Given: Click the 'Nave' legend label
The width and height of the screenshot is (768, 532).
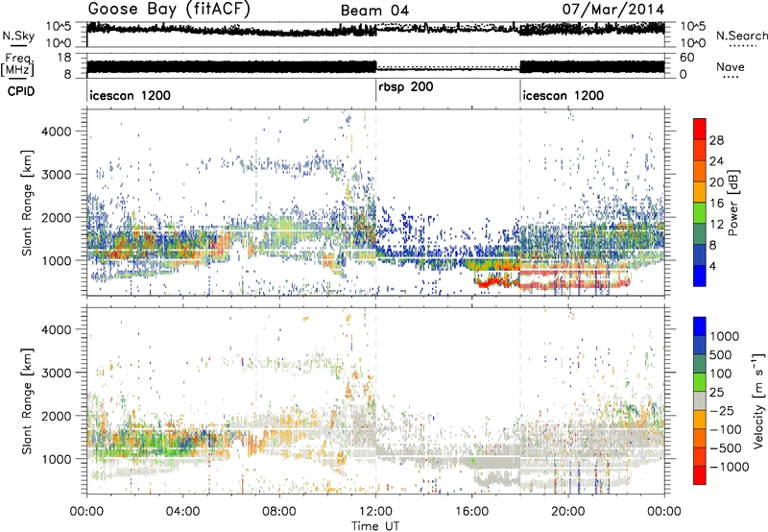Looking at the screenshot, I should click(731, 66).
